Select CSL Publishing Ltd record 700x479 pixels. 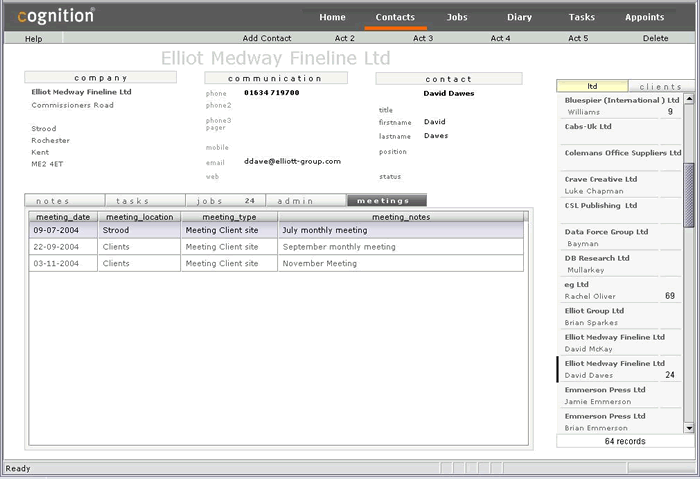click(x=621, y=212)
